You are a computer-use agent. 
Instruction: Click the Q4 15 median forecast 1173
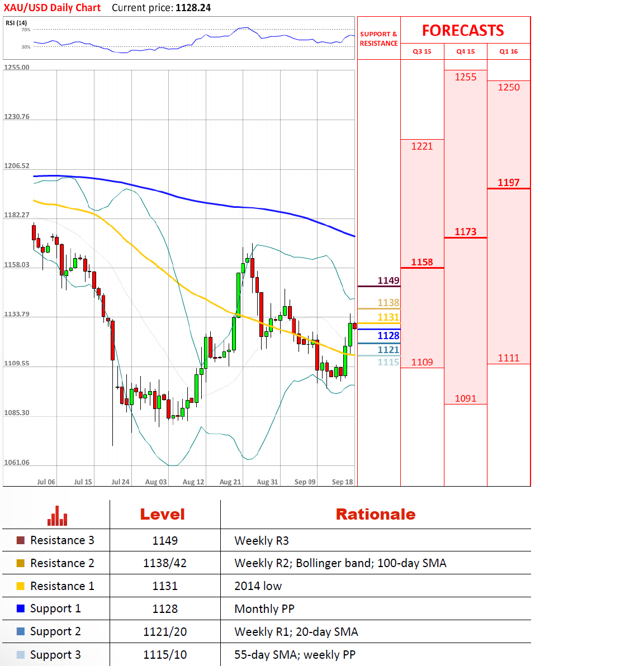[466, 232]
